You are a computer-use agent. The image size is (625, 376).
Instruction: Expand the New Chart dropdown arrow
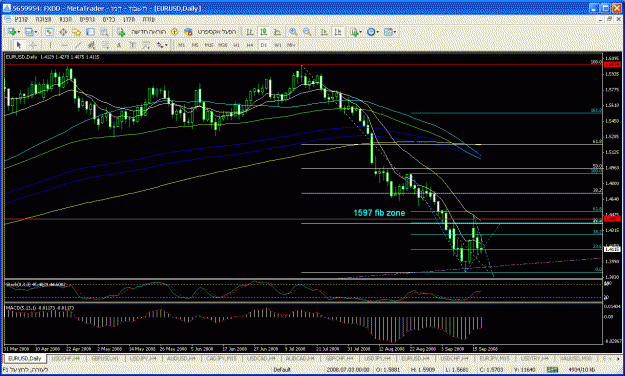[19, 32]
